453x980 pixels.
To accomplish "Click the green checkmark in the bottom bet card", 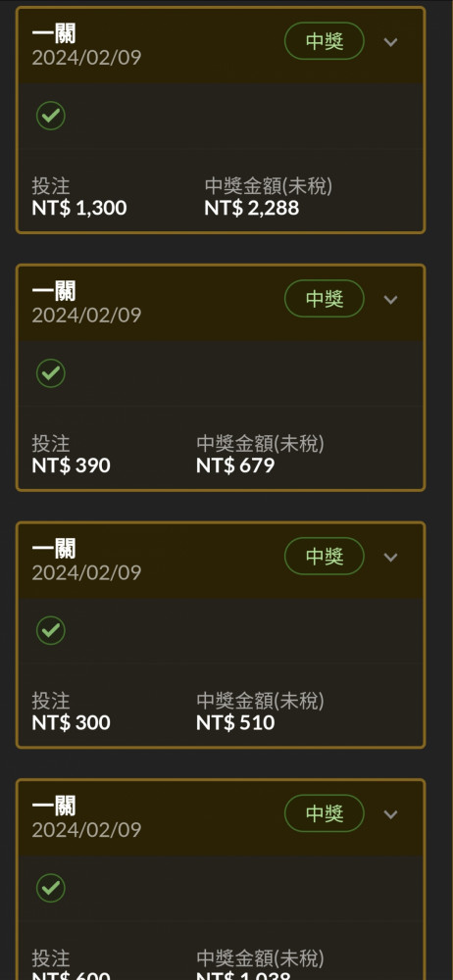I will coord(51,888).
